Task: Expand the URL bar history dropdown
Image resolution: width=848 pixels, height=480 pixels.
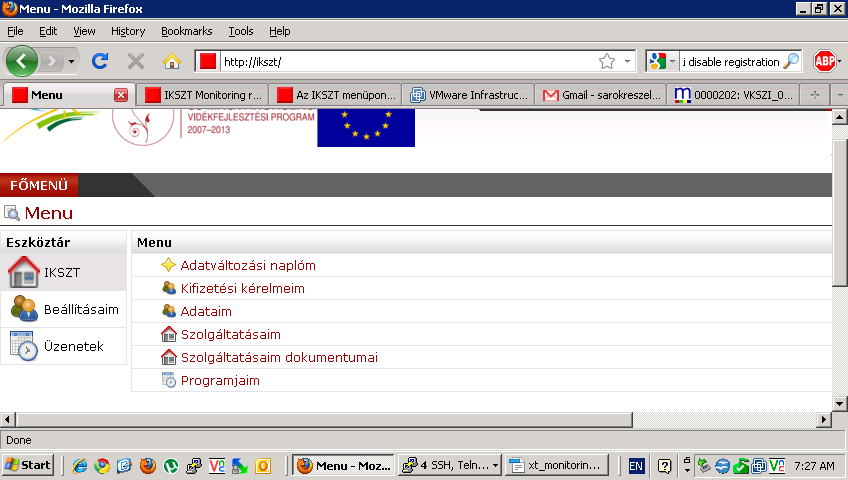Action: [x=627, y=61]
